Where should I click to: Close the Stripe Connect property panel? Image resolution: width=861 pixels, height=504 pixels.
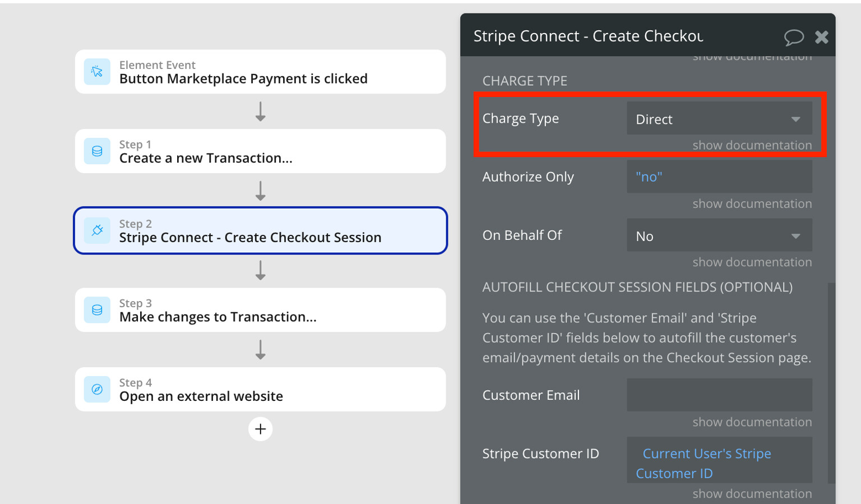tap(822, 37)
